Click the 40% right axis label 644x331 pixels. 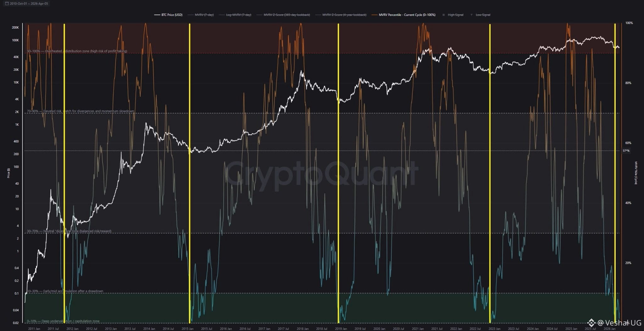(x=628, y=203)
